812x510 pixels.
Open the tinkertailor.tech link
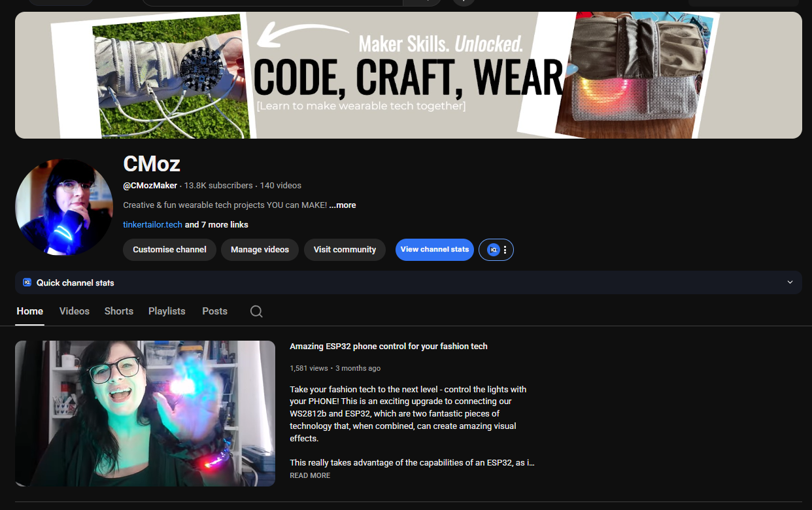[x=152, y=225]
